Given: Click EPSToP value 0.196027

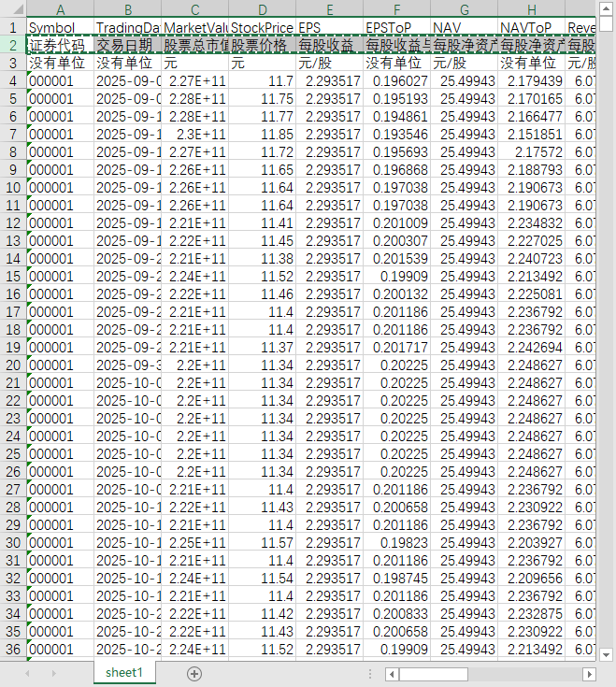Looking at the screenshot, I should tap(397, 81).
